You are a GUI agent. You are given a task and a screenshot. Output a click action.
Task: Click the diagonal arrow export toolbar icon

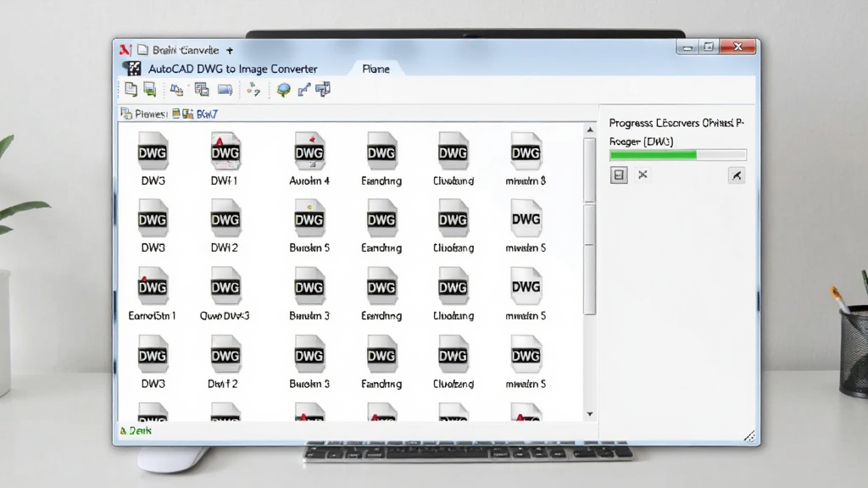[x=304, y=90]
